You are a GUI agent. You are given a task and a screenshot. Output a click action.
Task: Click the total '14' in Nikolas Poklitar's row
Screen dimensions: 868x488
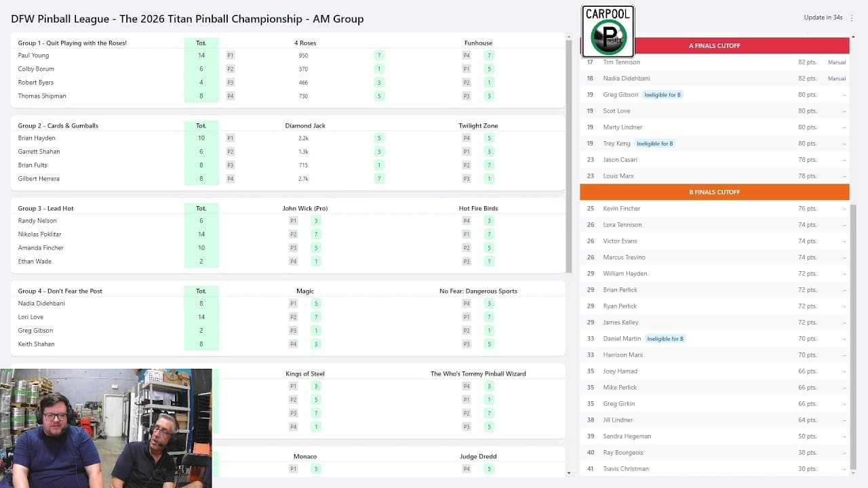tap(201, 235)
